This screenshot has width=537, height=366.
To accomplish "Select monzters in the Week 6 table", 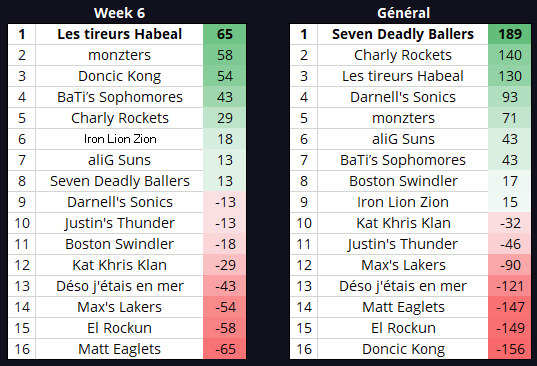I will click(x=120, y=55).
